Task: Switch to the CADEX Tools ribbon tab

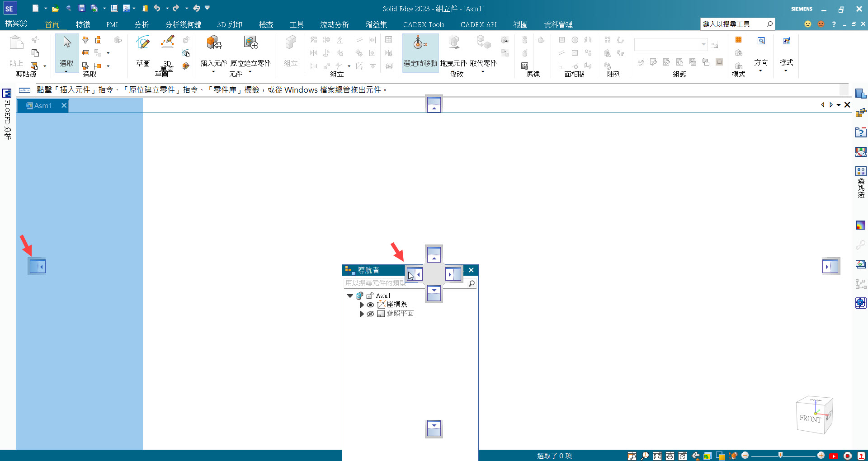Action: point(424,24)
